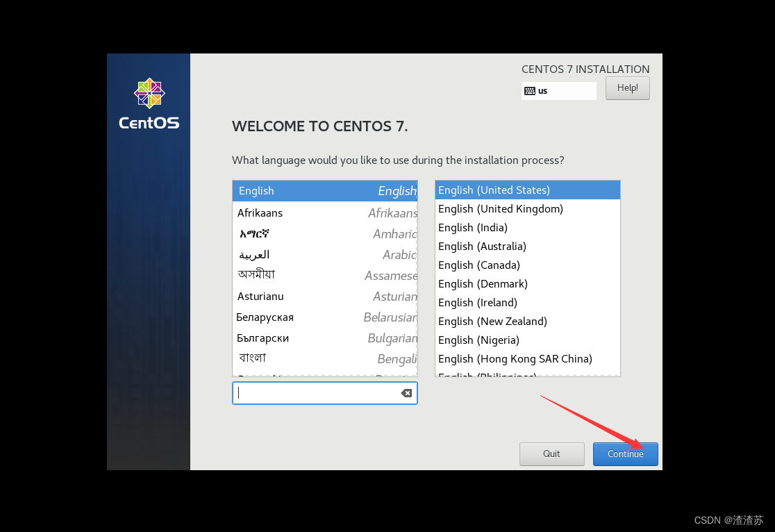Viewport: 775px width, 532px height.
Task: Clear the language search field icon
Action: click(x=406, y=393)
